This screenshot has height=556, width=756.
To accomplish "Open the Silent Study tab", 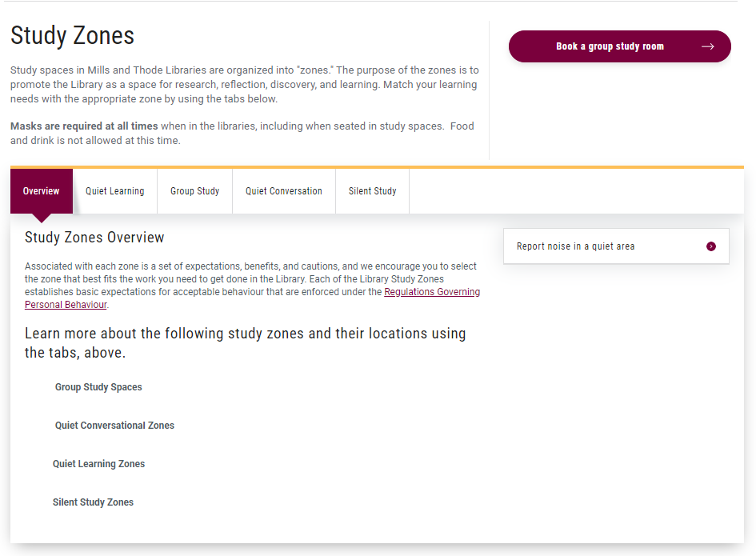I will click(372, 191).
